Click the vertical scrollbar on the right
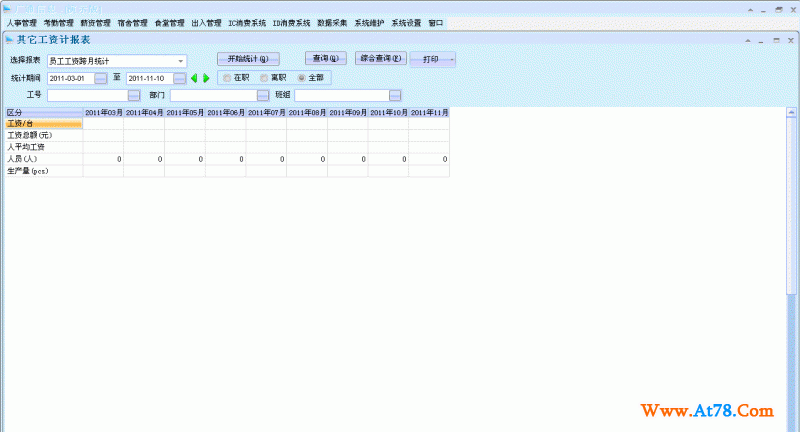Viewport: 800px width, 432px height. click(x=793, y=250)
